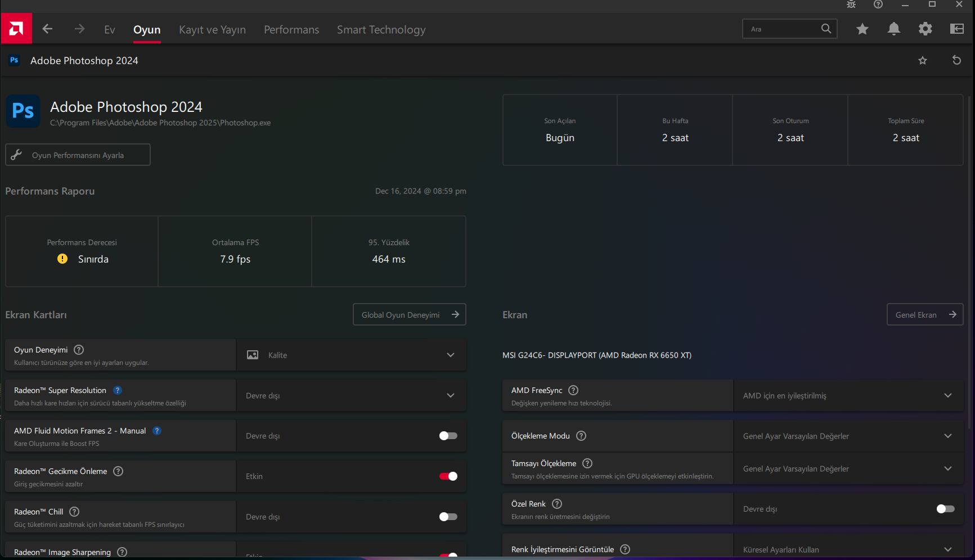Viewport: 975px width, 560px height.
Task: Open Ölçekleme Modu help icon
Action: point(581,436)
